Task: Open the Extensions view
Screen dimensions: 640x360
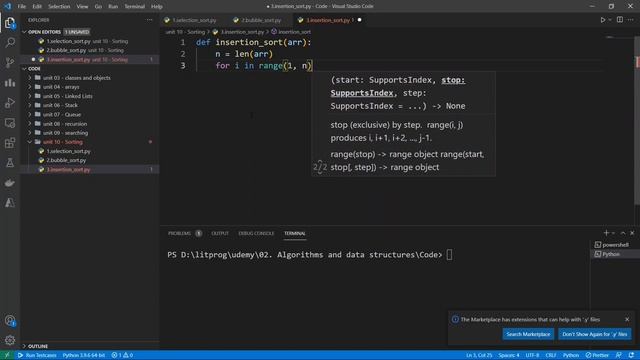Action: click(10, 142)
